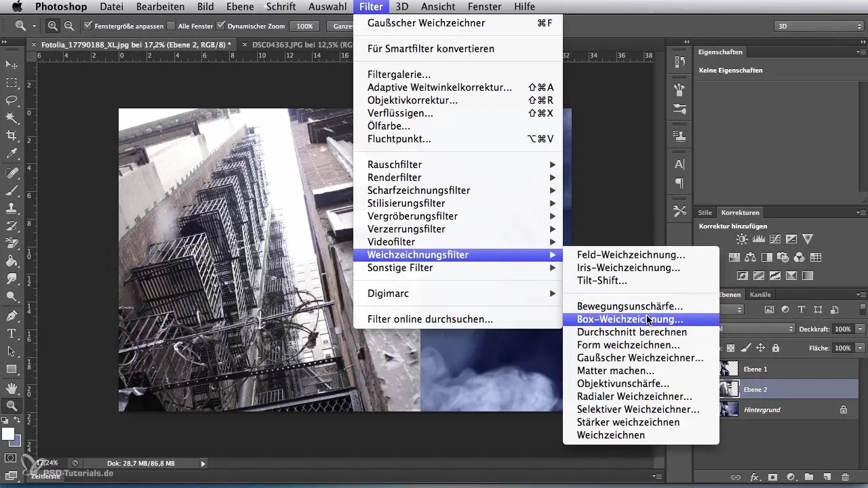Choose Gaußscher Weichzeichner in blur submenu
The height and width of the screenshot is (488, 868).
point(641,358)
